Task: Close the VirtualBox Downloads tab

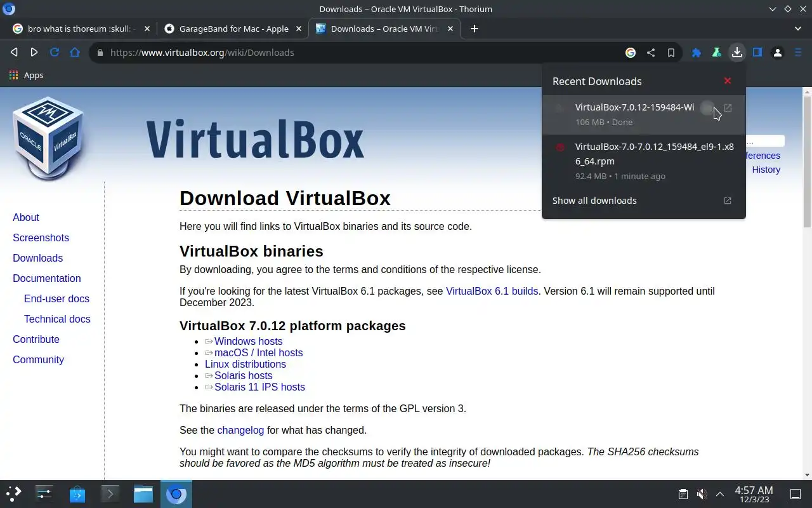Action: tap(451, 29)
